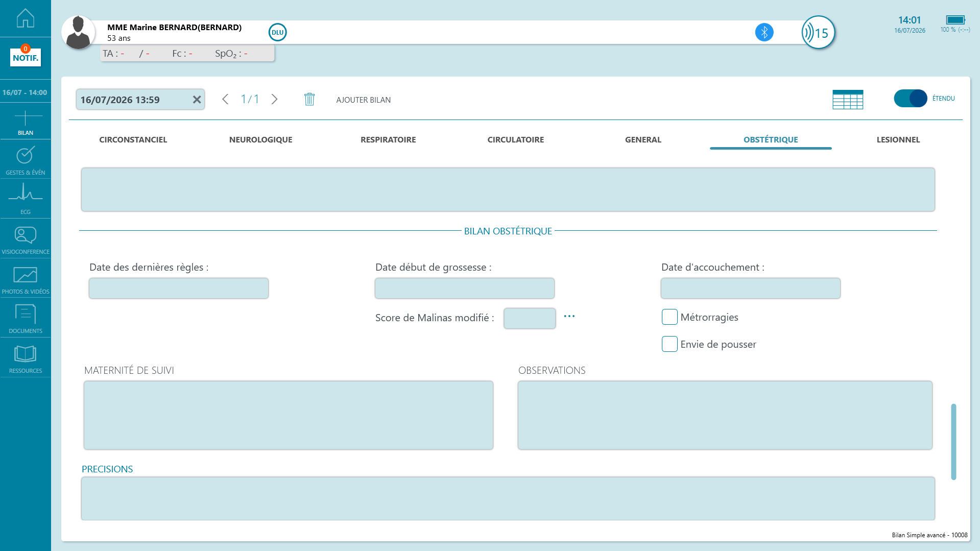The image size is (980, 551).
Task: Switch to the CIRCULATOIRE tab
Action: pos(516,139)
